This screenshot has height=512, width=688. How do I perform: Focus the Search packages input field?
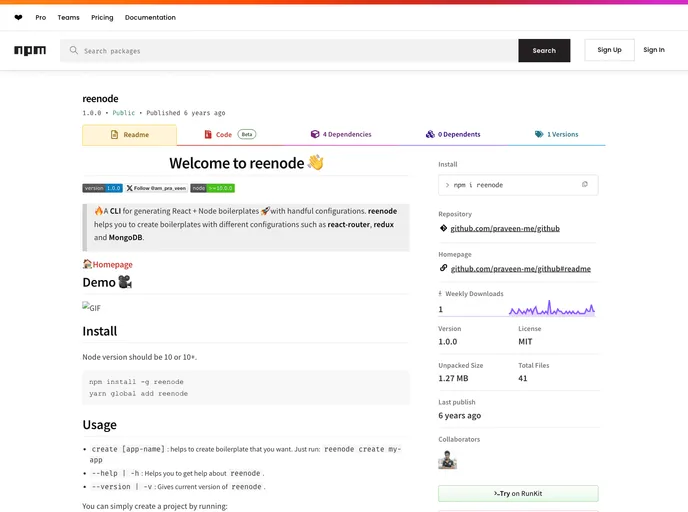(x=289, y=50)
